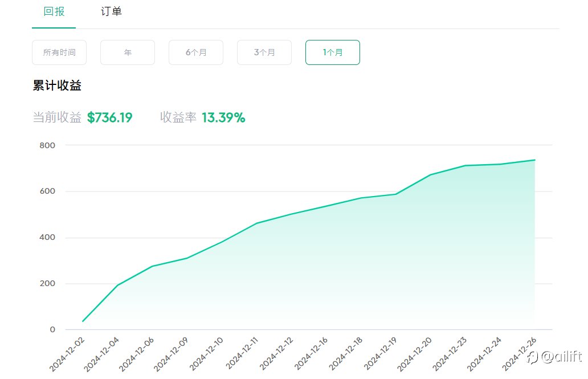
Task: Choose the 3个月 time range
Action: point(264,52)
